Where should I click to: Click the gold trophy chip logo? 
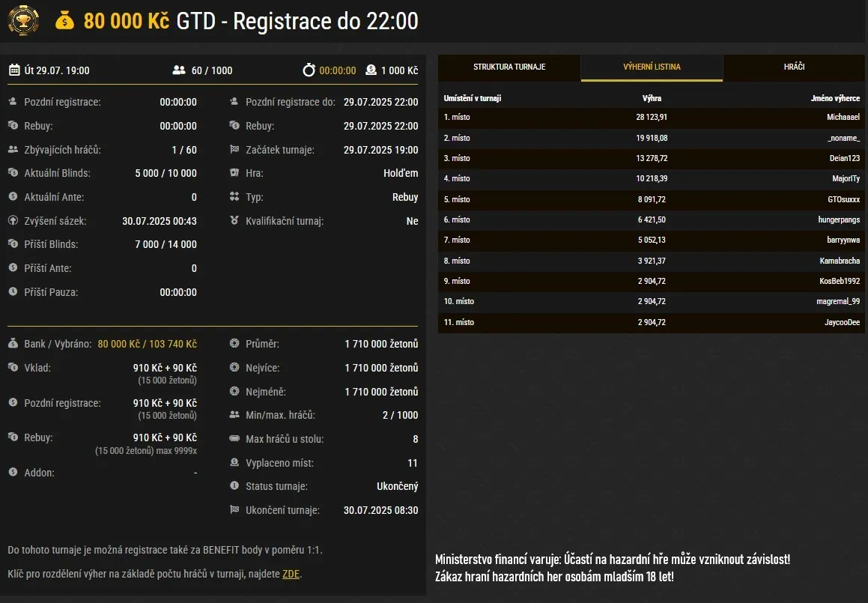pos(24,21)
